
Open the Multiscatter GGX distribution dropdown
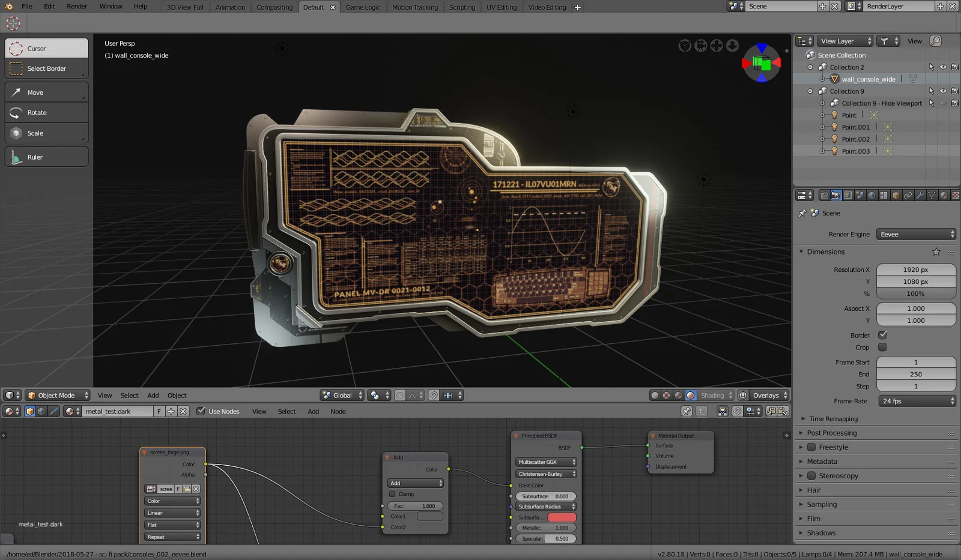(545, 462)
